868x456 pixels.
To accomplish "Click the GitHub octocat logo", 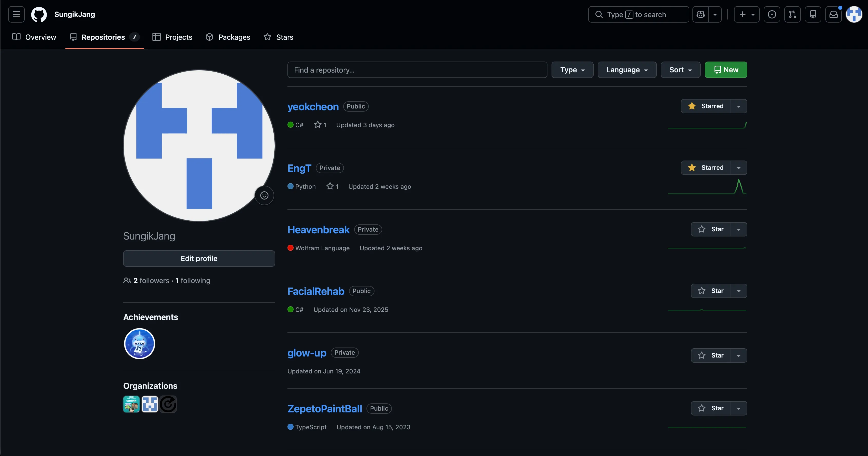I will pyautogui.click(x=39, y=14).
